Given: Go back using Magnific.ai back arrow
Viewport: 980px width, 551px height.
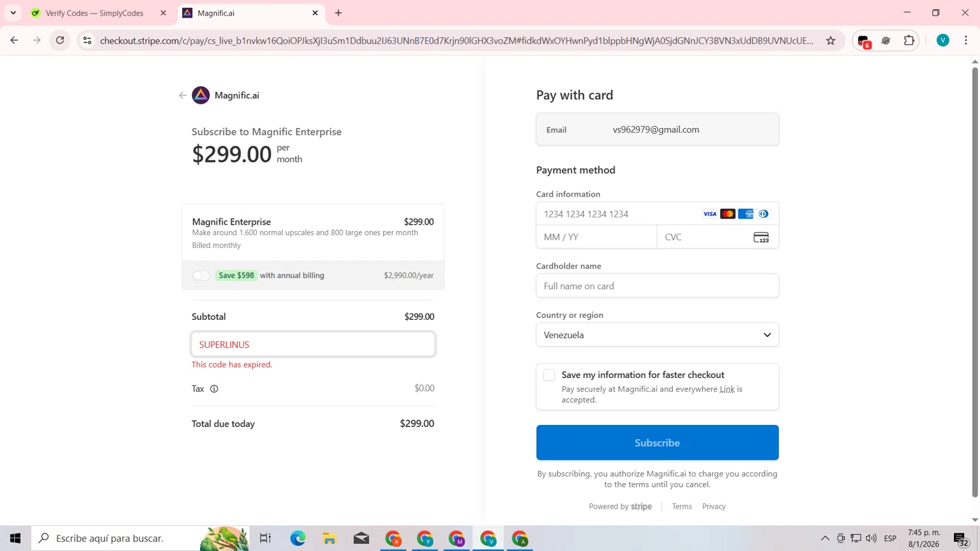Looking at the screenshot, I should 183,95.
